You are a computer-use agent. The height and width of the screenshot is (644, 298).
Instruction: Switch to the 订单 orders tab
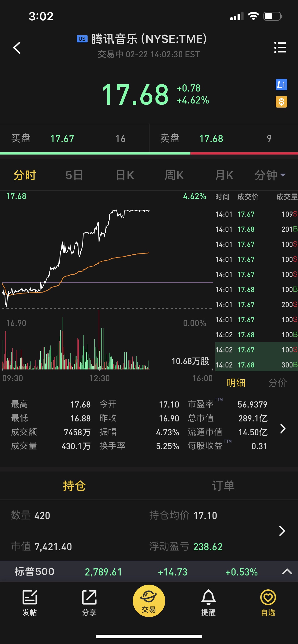[223, 486]
